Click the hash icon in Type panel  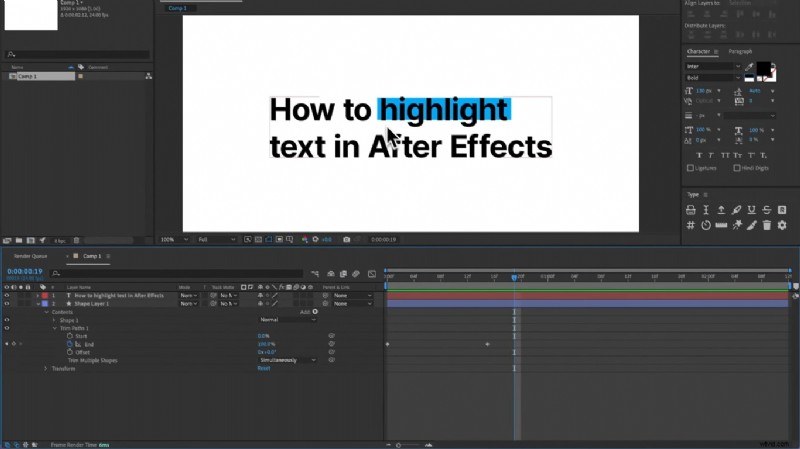point(690,225)
